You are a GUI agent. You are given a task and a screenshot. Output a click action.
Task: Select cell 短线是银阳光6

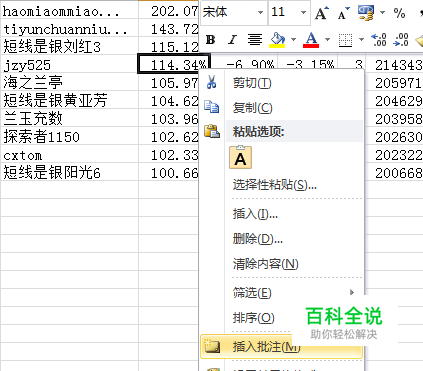pos(69,173)
